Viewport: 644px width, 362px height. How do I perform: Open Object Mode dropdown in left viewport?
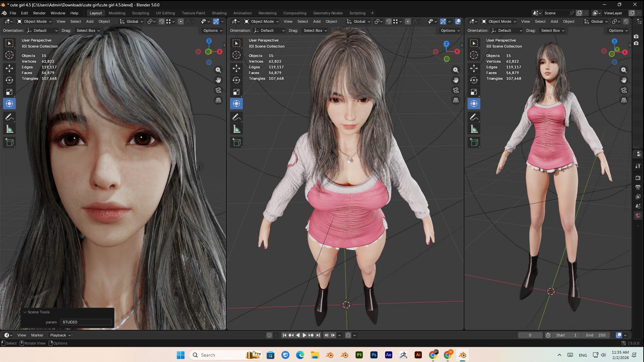(34, 21)
